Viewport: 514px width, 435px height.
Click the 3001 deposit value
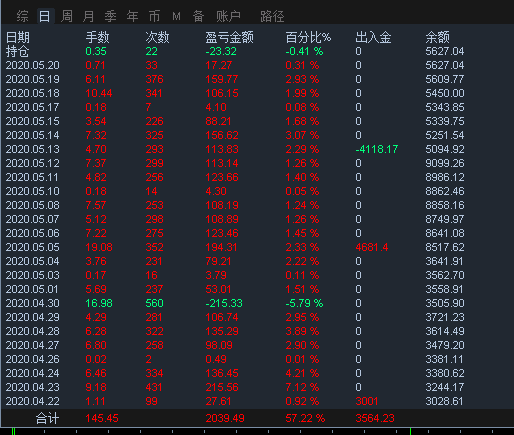[x=366, y=401]
